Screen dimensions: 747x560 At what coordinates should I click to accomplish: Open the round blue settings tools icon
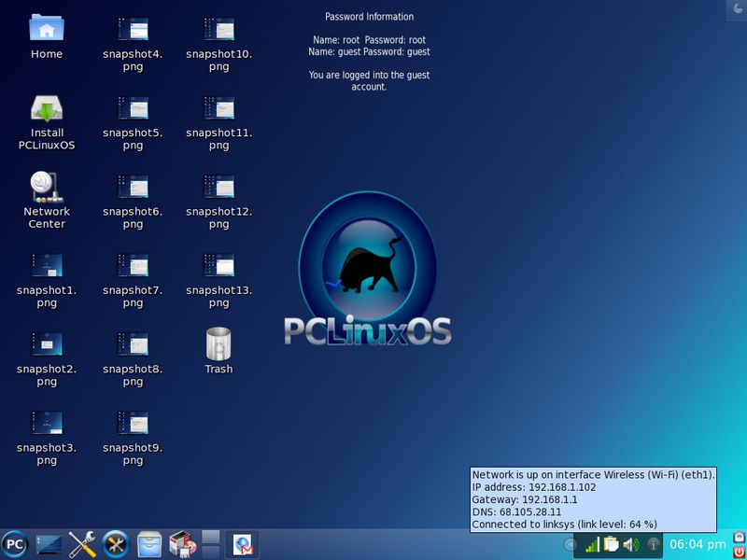pos(116,544)
